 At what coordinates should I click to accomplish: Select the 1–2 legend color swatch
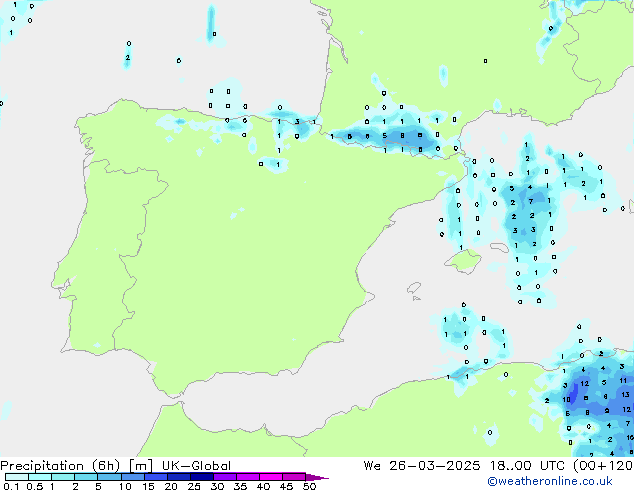click(x=63, y=477)
